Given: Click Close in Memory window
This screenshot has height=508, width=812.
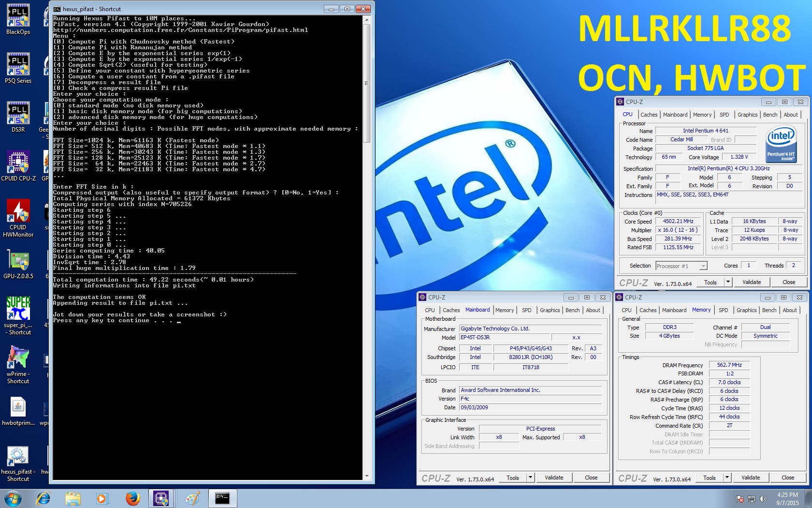Looking at the screenshot, I should (x=787, y=478).
